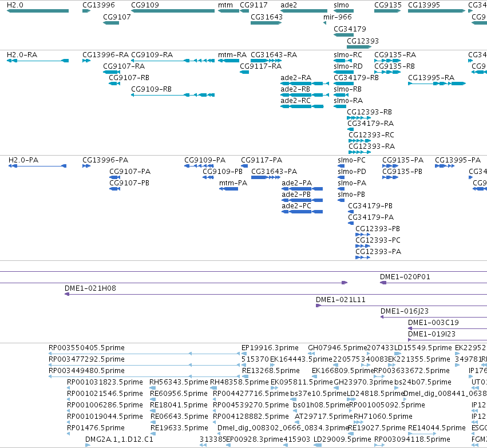Click transcript ade2-RA
This screenshot has height=448, width=487.
(304, 83)
